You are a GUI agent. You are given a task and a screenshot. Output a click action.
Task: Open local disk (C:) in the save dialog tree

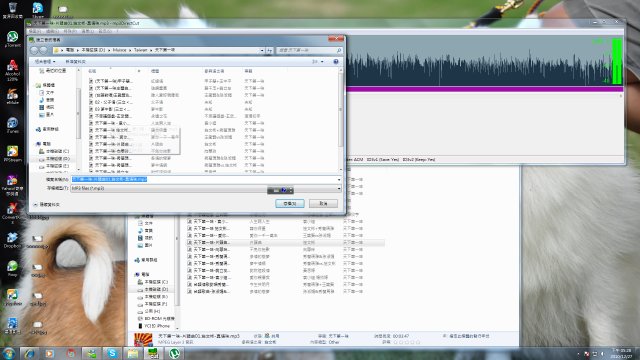[x=54, y=151]
